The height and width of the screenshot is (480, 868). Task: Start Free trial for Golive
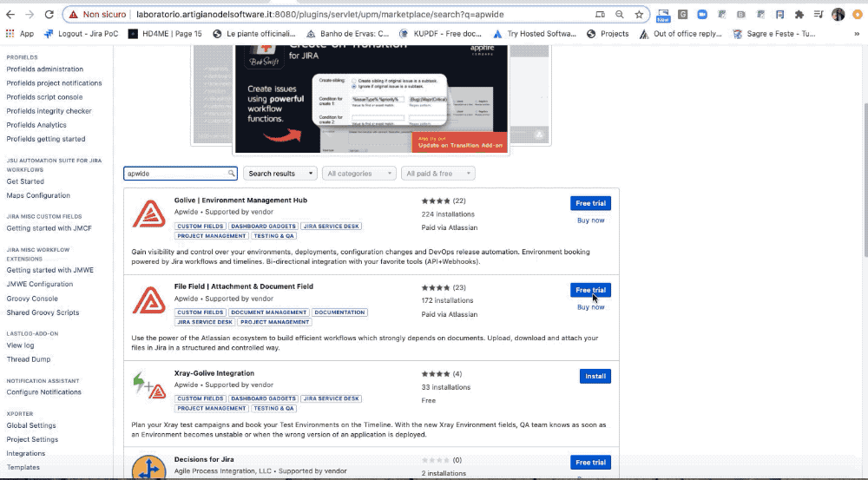pos(590,203)
